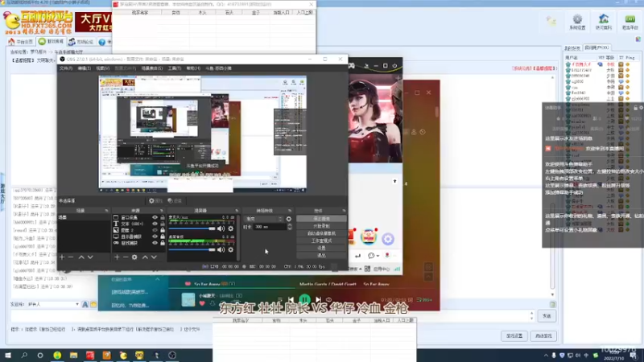Image resolution: width=644 pixels, height=362 pixels.
Task: Click Start Virtual Camera button in OBS
Action: pos(321,233)
